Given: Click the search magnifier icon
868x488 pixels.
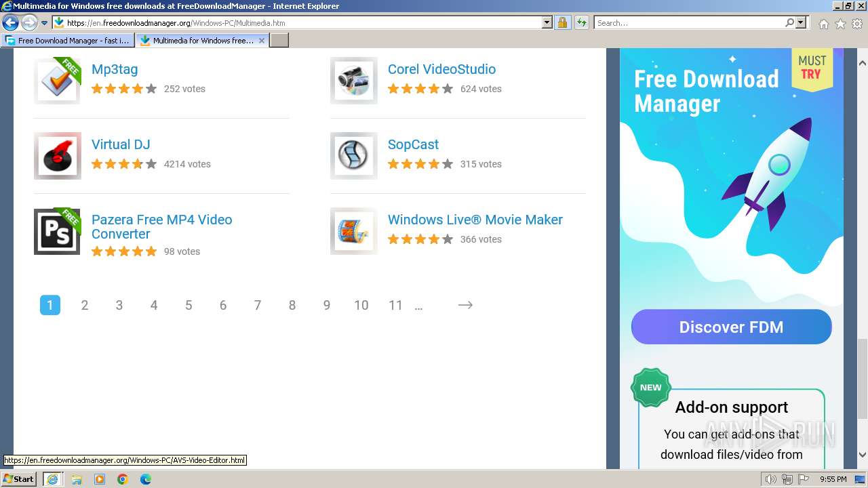Looking at the screenshot, I should [x=789, y=22].
